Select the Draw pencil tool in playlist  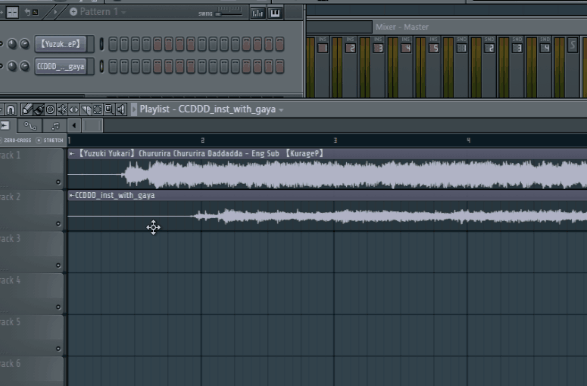click(26, 109)
